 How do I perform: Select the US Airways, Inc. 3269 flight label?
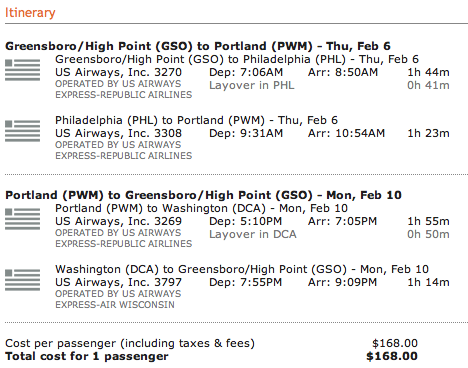tap(118, 221)
